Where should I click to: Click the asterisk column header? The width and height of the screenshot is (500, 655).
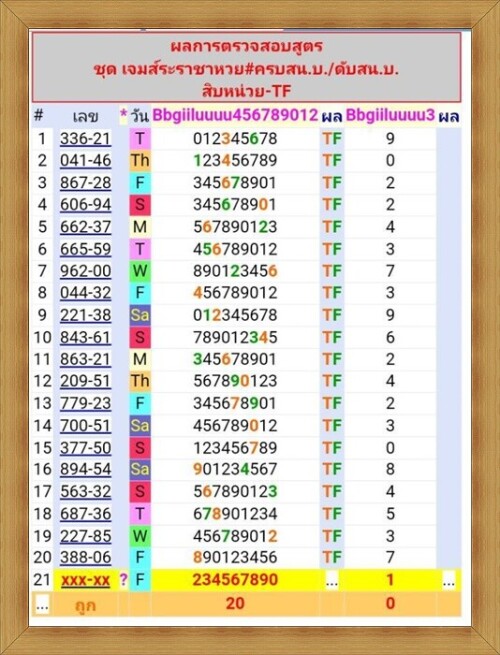(x=124, y=115)
